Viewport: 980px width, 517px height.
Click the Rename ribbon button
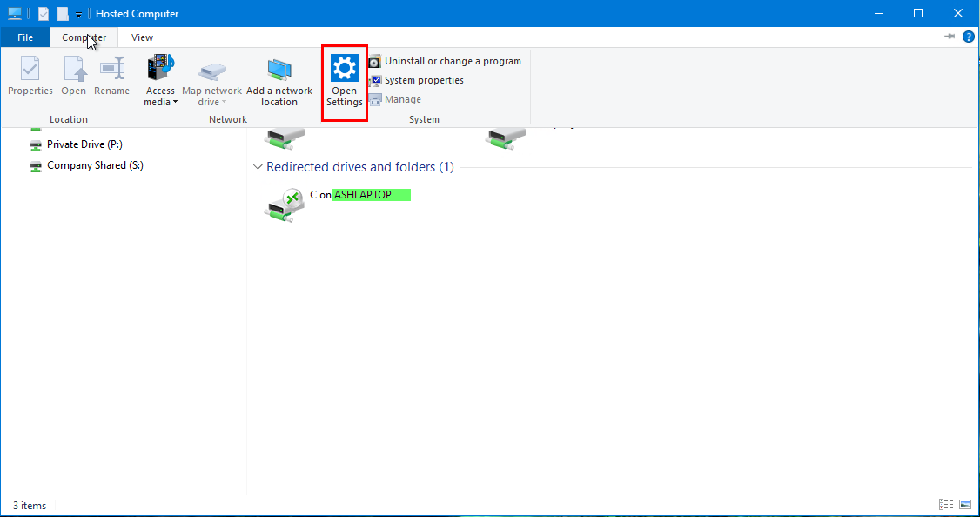coord(112,77)
